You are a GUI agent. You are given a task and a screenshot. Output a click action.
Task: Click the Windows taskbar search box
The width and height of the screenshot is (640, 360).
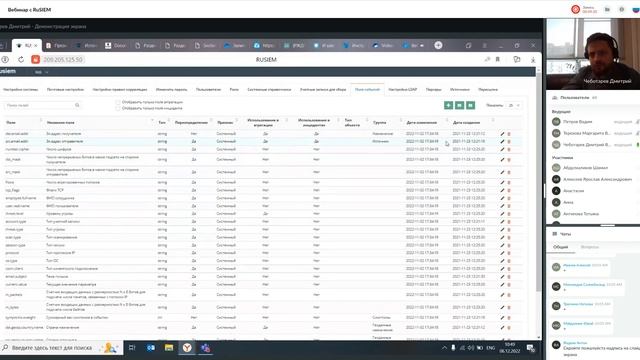(61, 348)
